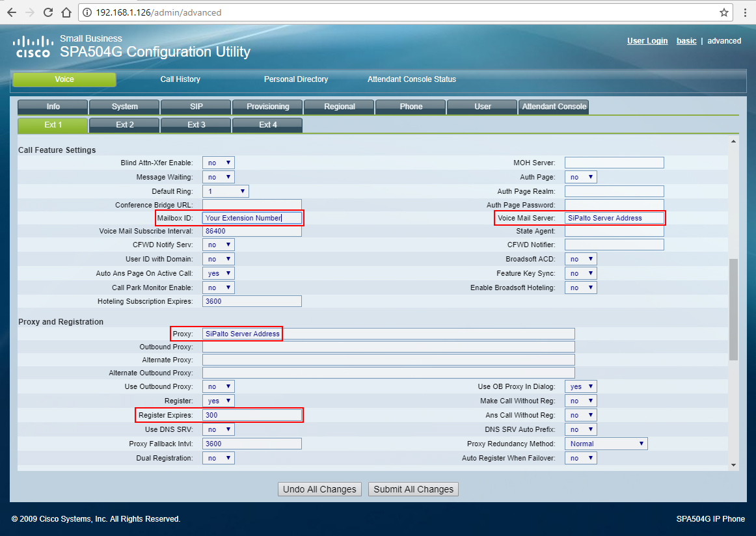Click the Proxy input field

pyautogui.click(x=388, y=334)
